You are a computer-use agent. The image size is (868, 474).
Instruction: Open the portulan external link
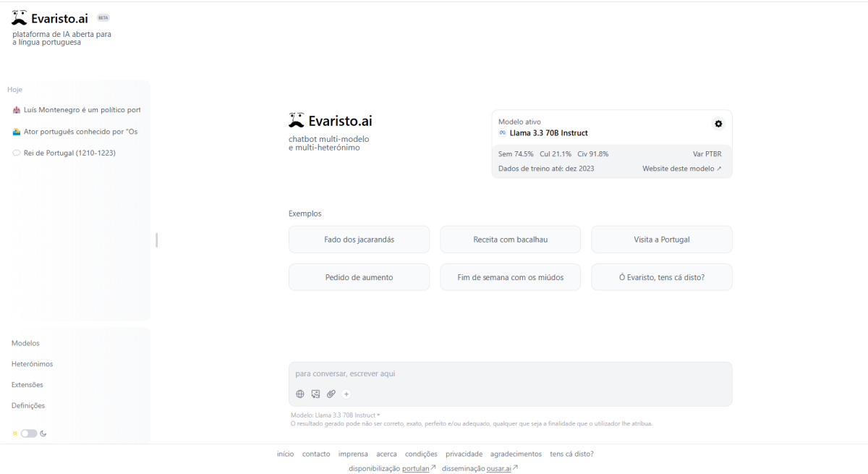(419, 469)
